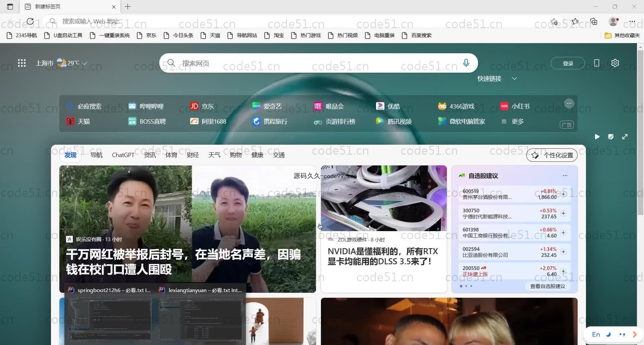Open the browser settings and more menu
Viewport: 644px width, 345px height.
coord(632,22)
